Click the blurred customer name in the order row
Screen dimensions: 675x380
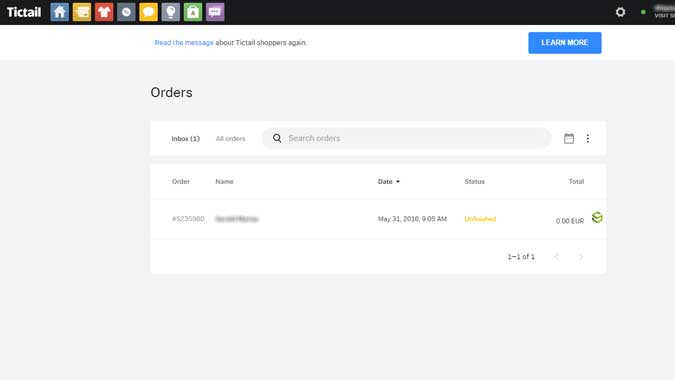[x=237, y=219]
